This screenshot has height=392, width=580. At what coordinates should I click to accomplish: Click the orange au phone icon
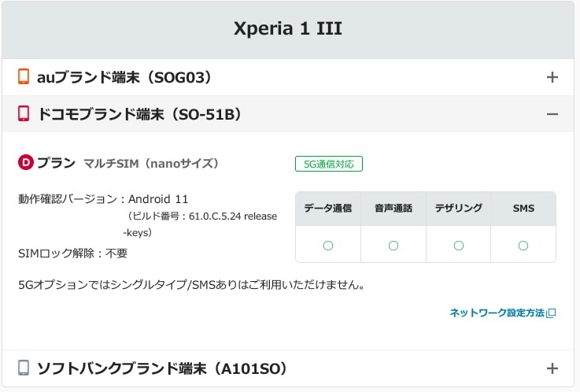click(24, 77)
